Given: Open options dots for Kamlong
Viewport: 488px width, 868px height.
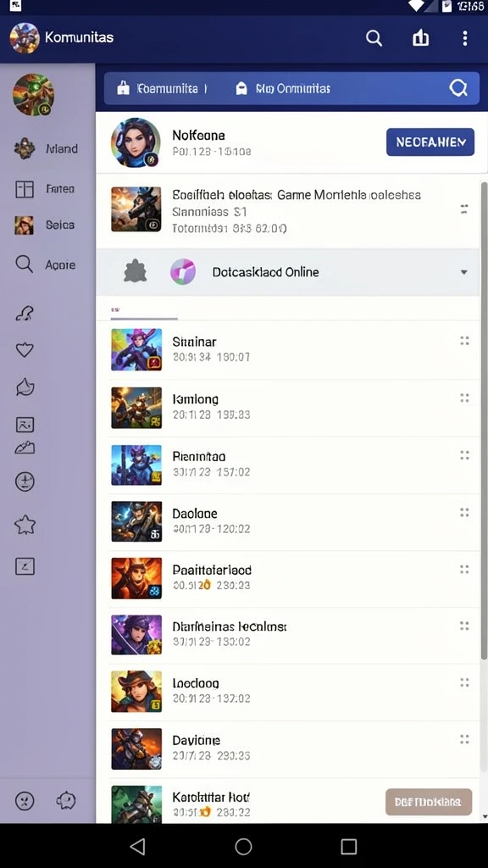Looking at the screenshot, I should [465, 398].
